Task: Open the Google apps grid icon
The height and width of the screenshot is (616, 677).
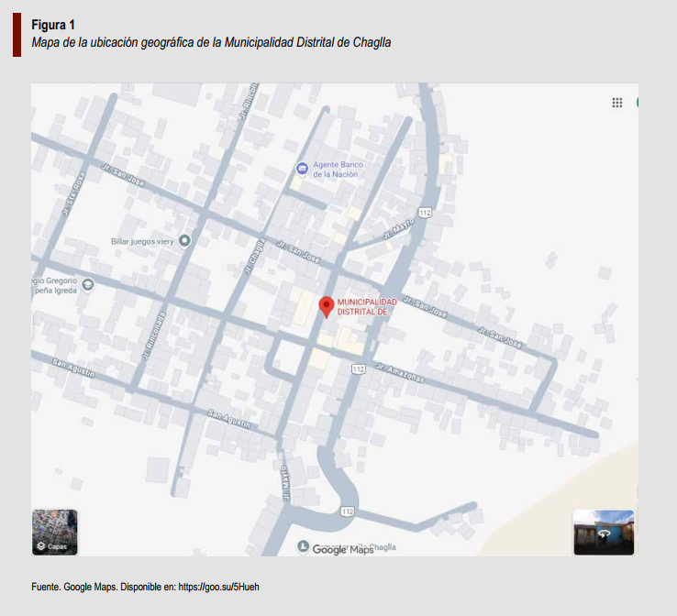Action: 617,103
